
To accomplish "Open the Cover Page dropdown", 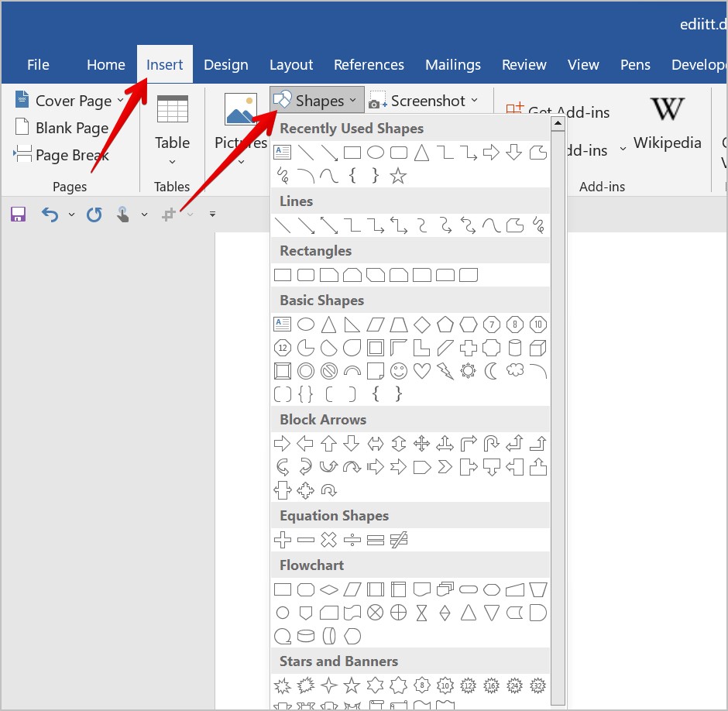I will click(x=70, y=101).
